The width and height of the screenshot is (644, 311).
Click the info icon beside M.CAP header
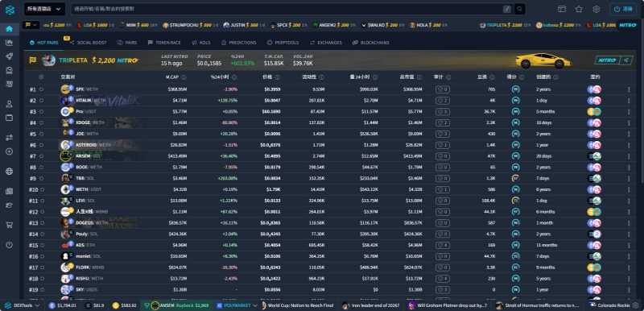click(x=184, y=77)
